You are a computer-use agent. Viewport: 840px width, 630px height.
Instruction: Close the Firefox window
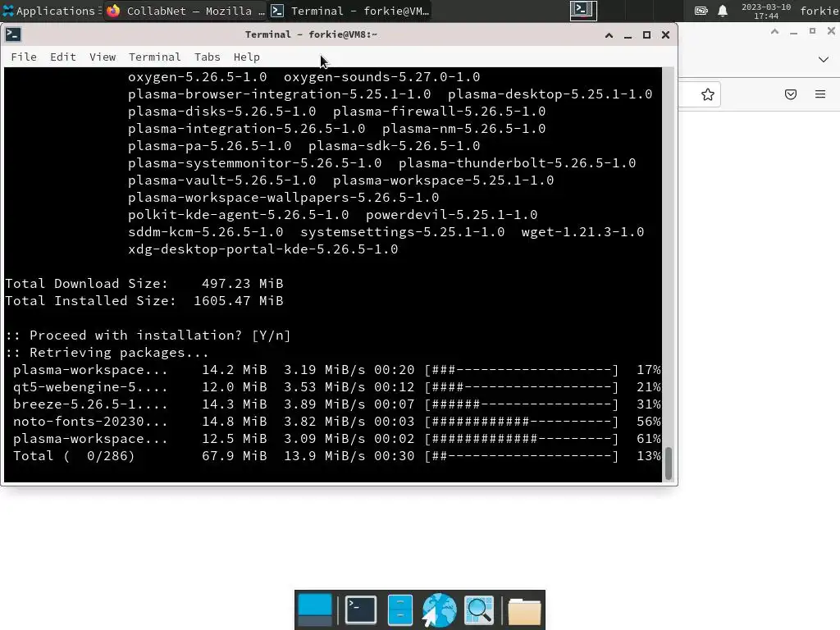[x=831, y=32]
